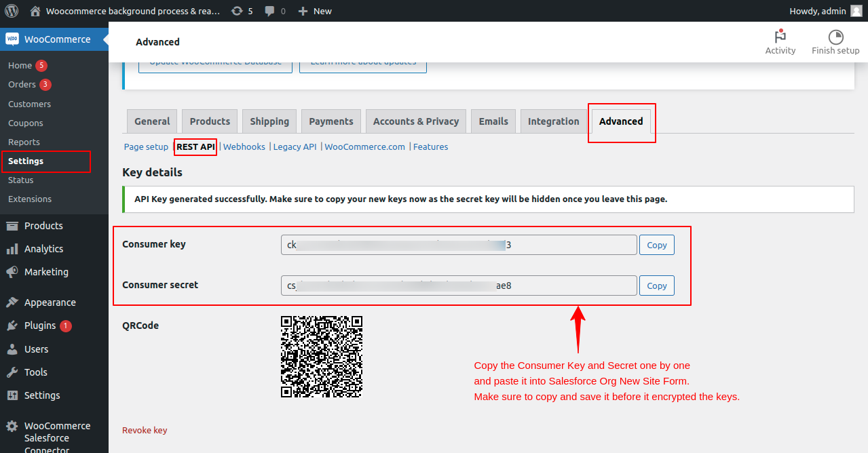Open the Marketing sidebar menu
This screenshot has width=868, height=453.
click(46, 272)
